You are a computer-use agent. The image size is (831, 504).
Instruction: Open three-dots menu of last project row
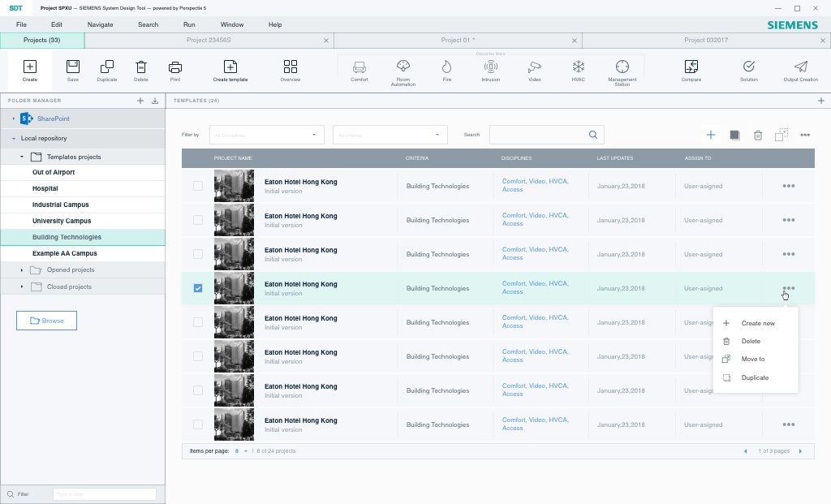point(789,424)
